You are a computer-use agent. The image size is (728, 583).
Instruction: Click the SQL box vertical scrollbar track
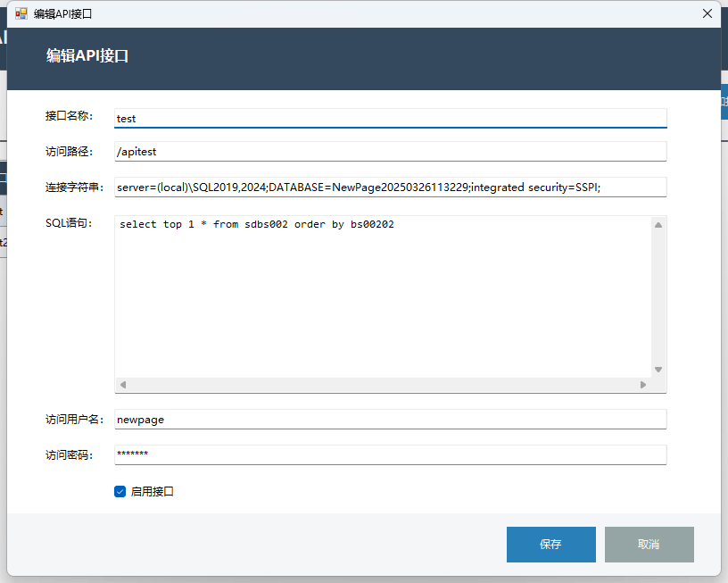(x=658, y=296)
